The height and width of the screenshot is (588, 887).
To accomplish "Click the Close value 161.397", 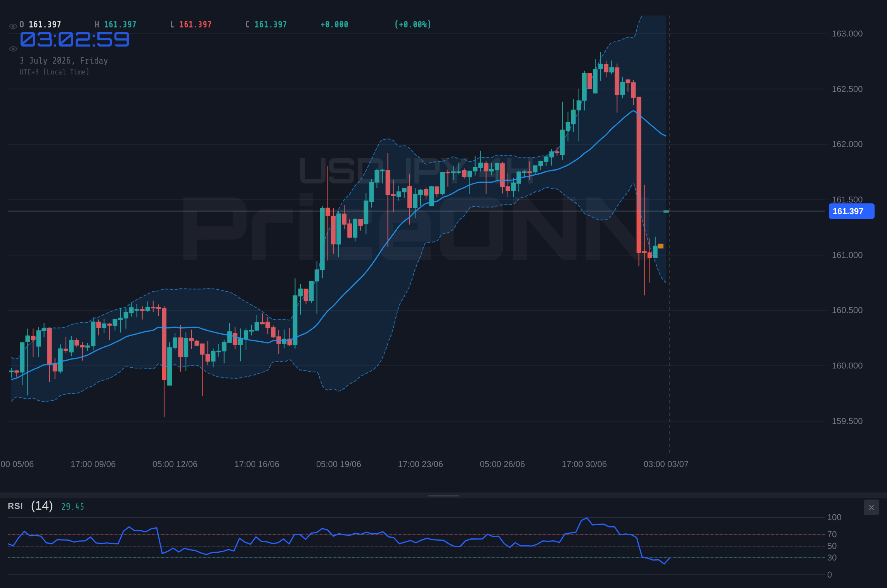I will [270, 24].
